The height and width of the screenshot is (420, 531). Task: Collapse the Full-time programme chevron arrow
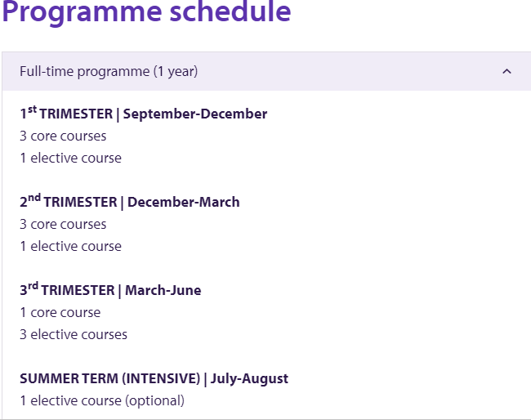tap(506, 72)
